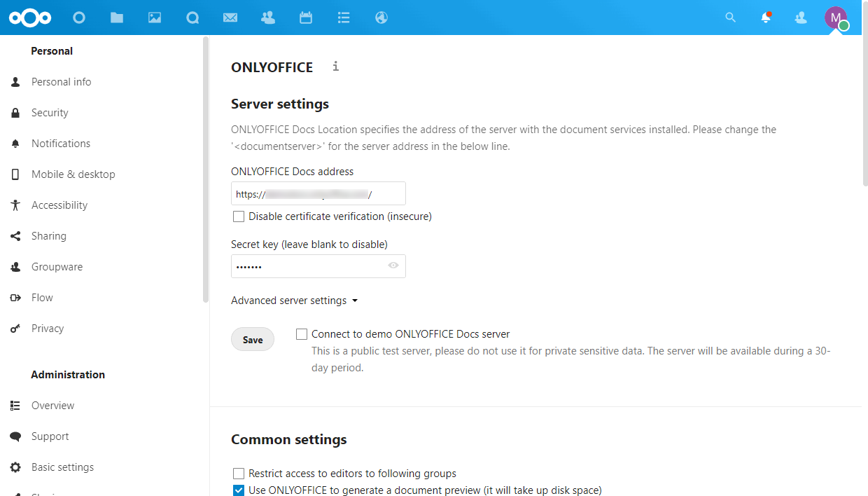Open the Talk chat icon
The image size is (868, 496).
[192, 18]
